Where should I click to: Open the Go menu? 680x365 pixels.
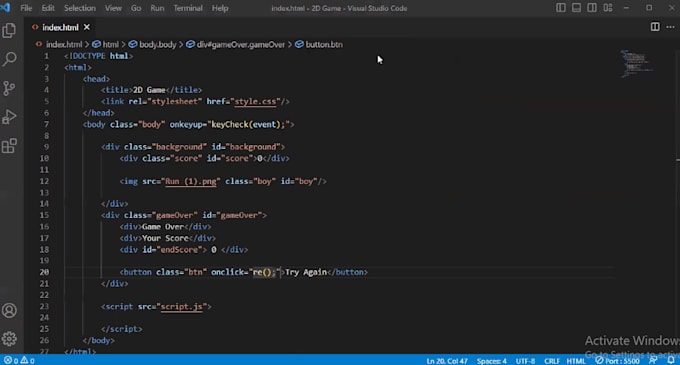[136, 8]
